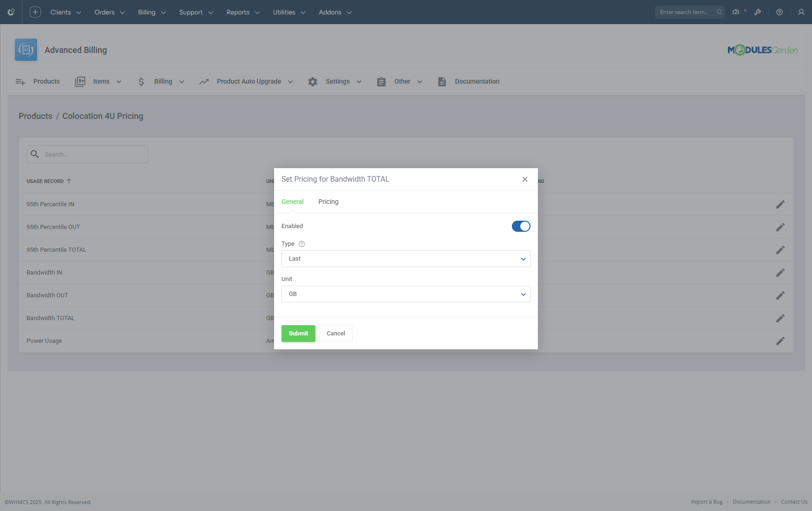The image size is (812, 511).
Task: Open the Documentation nav link
Action: (x=468, y=82)
